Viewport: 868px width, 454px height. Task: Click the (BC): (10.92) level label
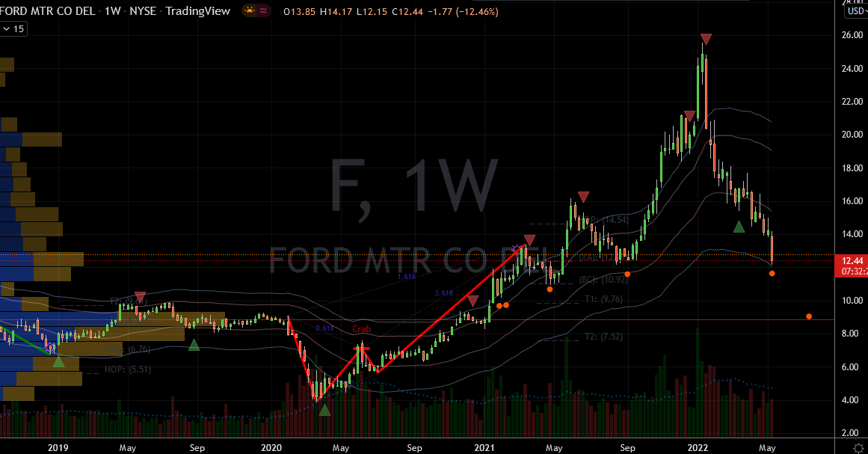(603, 280)
